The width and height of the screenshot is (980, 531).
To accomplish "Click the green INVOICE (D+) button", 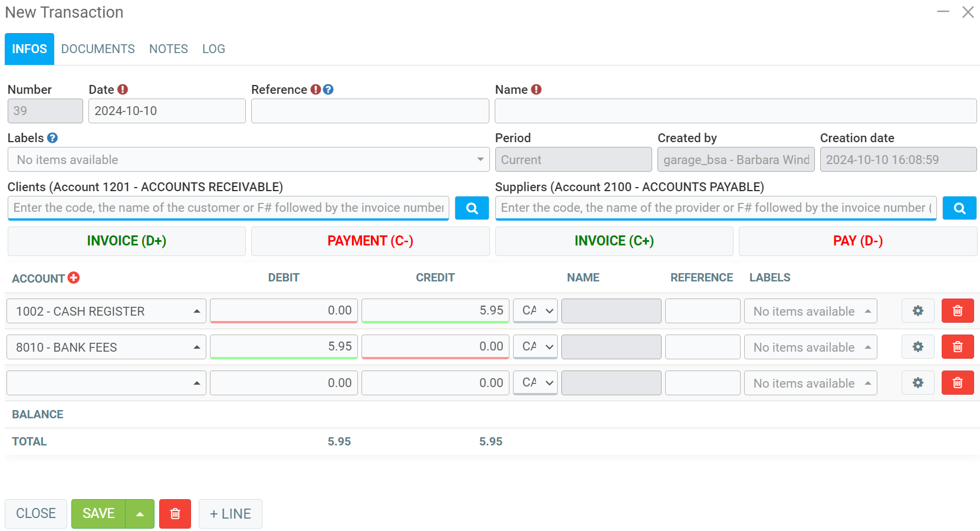I will coord(126,241).
